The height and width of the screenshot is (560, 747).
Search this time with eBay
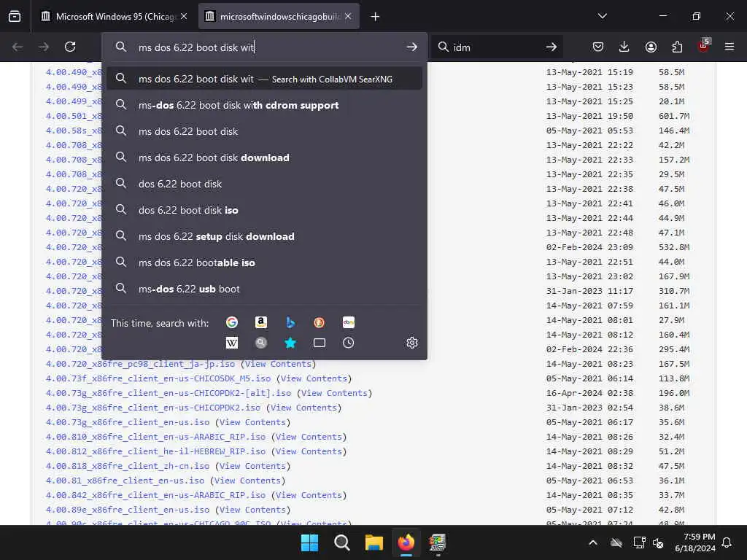click(348, 322)
